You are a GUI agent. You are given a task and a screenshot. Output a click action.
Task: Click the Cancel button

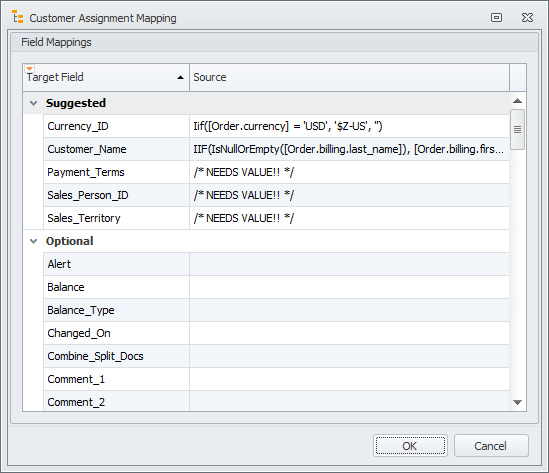(491, 446)
